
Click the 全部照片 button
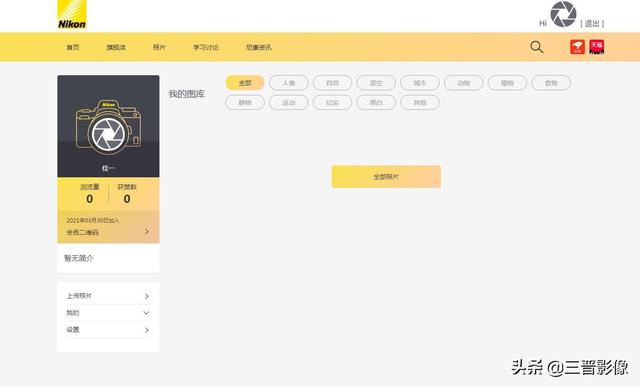pos(386,176)
